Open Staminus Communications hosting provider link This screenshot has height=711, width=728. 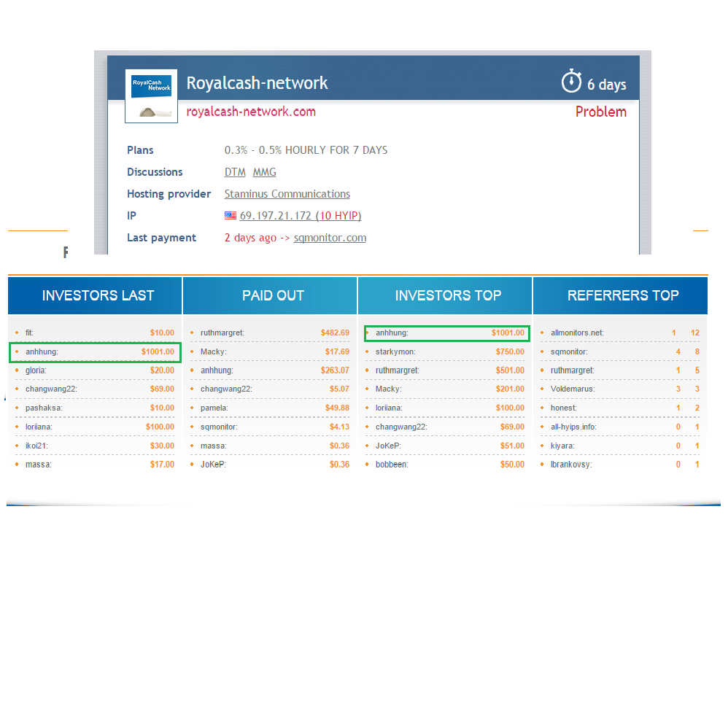coord(287,194)
